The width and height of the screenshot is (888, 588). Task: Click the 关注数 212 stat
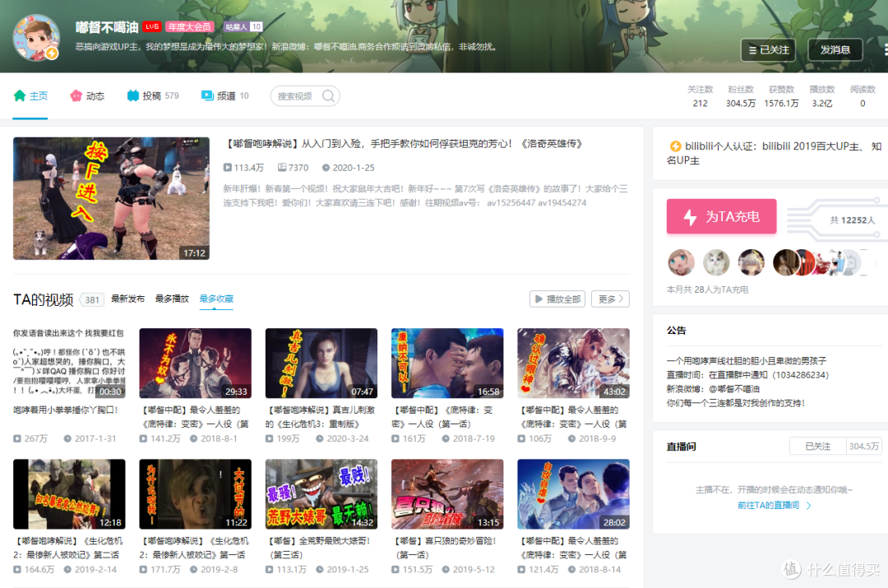tap(700, 96)
